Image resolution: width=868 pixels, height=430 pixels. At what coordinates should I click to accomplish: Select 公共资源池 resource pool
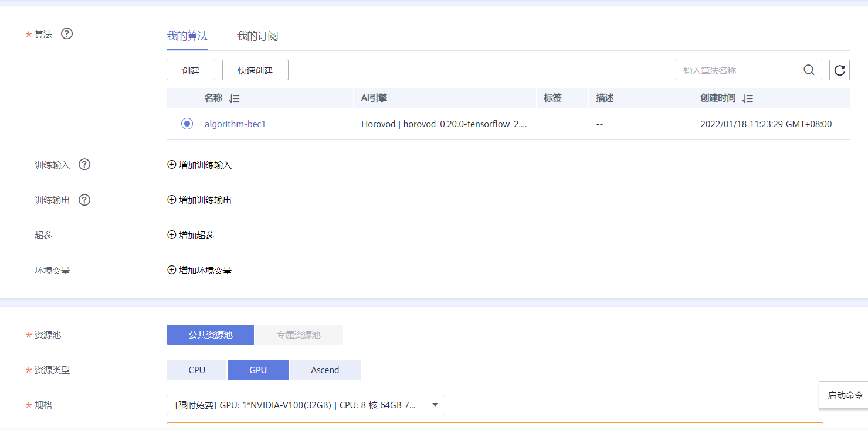point(210,335)
